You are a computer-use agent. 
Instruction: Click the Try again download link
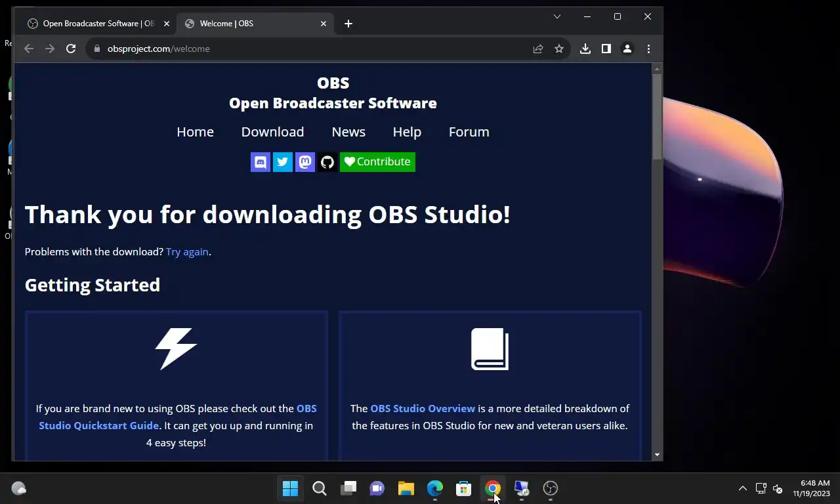click(x=187, y=252)
